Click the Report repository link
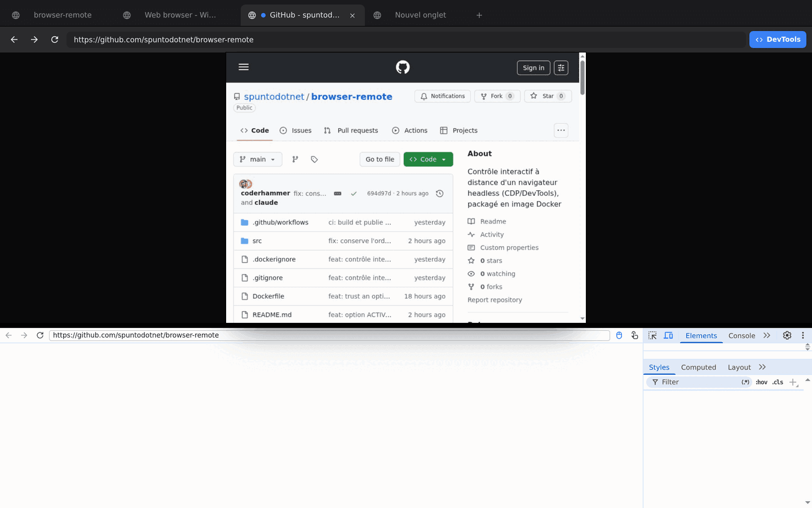This screenshot has height=508, width=812. [495, 300]
